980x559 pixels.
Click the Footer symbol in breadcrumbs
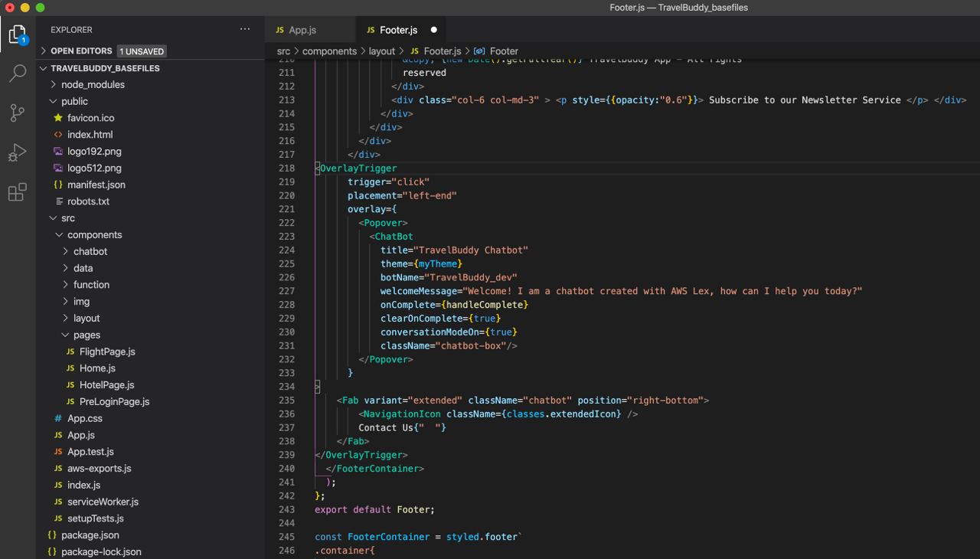pyautogui.click(x=504, y=51)
